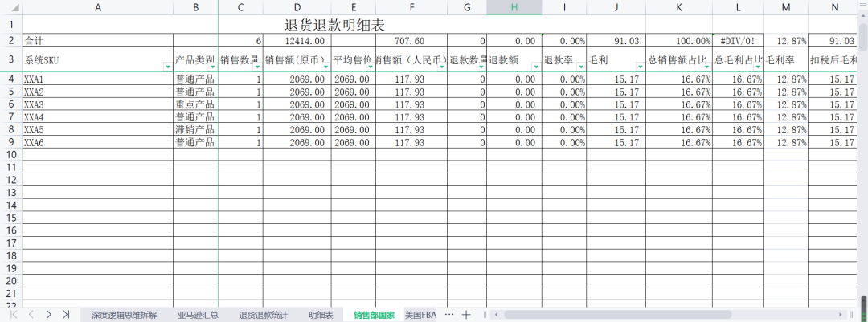Click the total 12414.00 cell
This screenshot has height=322, width=868.
(297, 40)
